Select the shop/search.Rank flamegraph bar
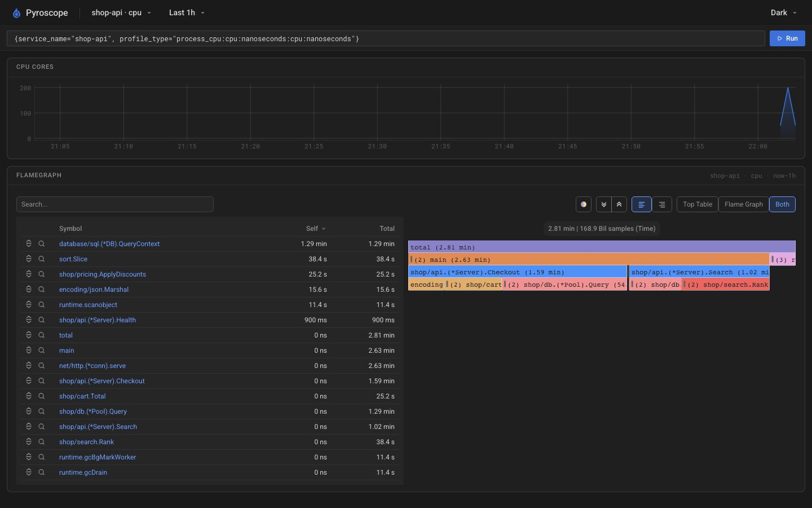This screenshot has height=508, width=812. (726, 284)
